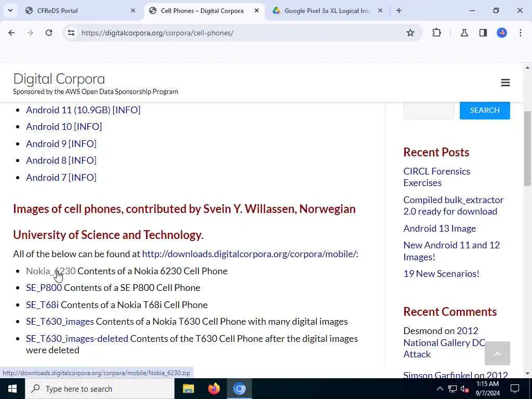Open New Android 11 and 12 Images post
The image size is (532, 399).
pos(451,251)
